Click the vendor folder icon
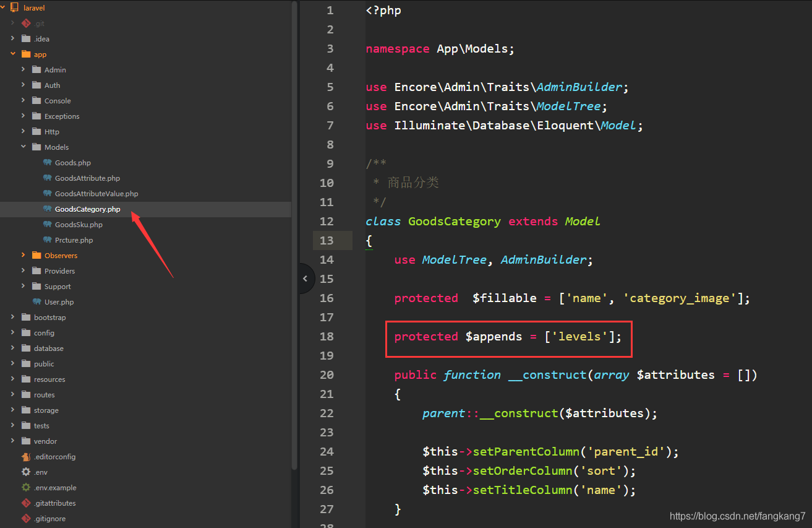This screenshot has width=812, height=528. (26, 441)
